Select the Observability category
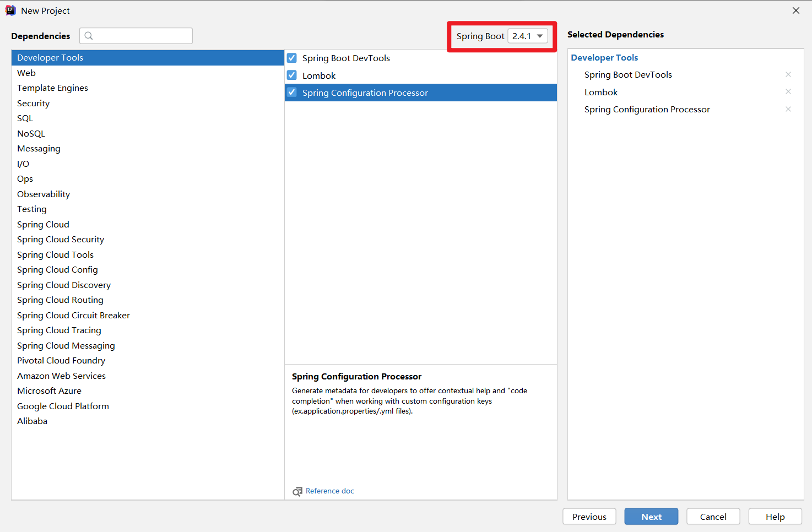Image resolution: width=812 pixels, height=532 pixels. point(148,194)
